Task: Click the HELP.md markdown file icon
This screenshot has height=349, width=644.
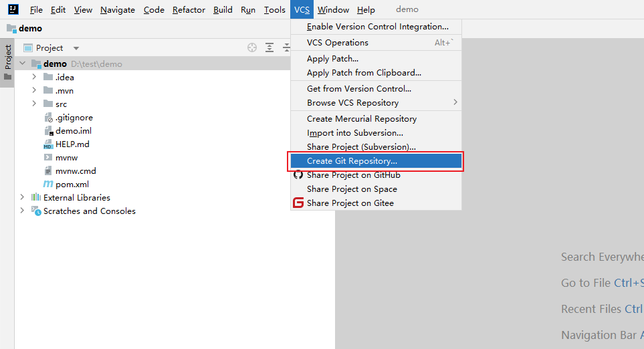Action: click(48, 144)
